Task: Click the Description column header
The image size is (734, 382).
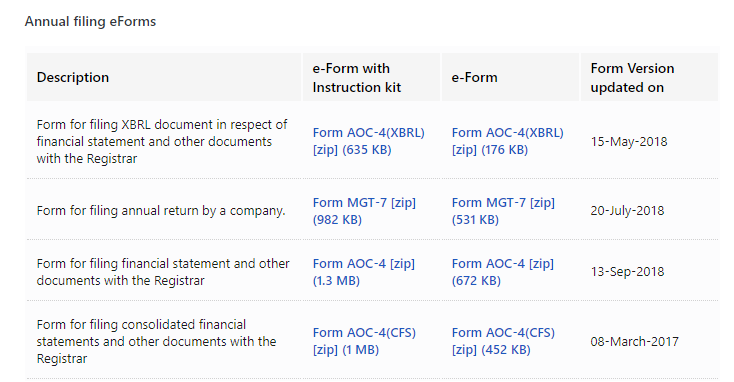Action: tap(73, 77)
